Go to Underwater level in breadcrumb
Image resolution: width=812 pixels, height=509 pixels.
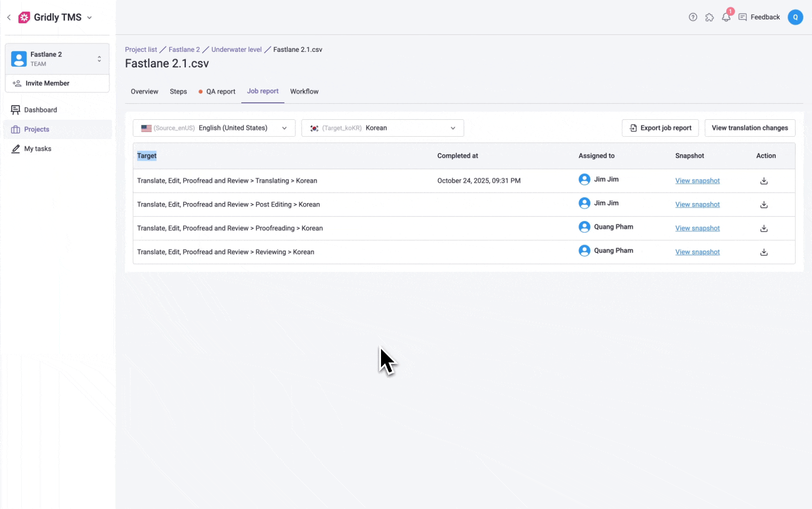click(236, 49)
